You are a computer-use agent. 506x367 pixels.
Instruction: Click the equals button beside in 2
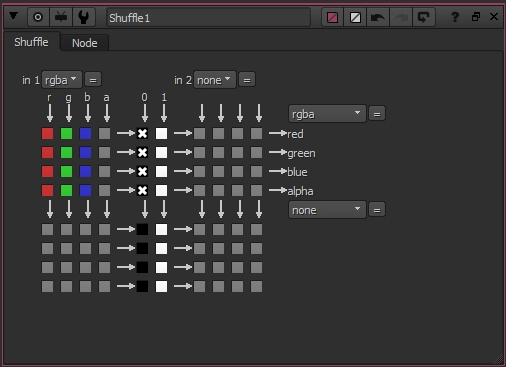tap(247, 80)
